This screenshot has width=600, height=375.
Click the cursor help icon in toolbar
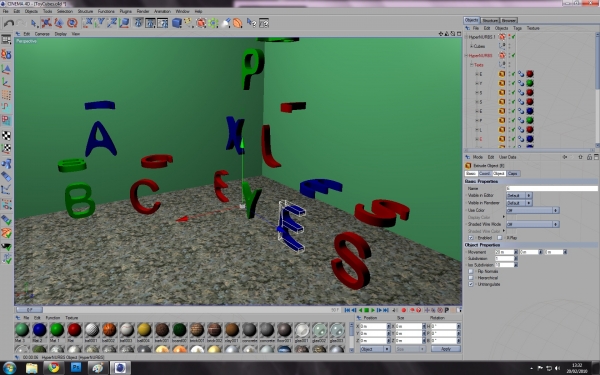[251, 23]
